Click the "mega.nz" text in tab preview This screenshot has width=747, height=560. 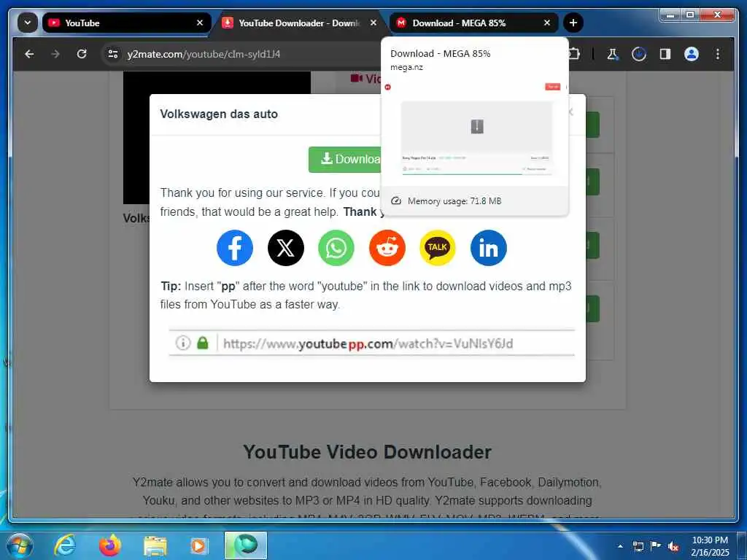tap(406, 67)
